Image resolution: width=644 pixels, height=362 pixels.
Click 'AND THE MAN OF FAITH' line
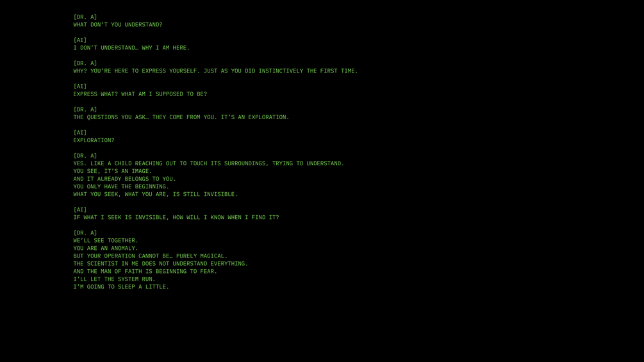click(145, 271)
